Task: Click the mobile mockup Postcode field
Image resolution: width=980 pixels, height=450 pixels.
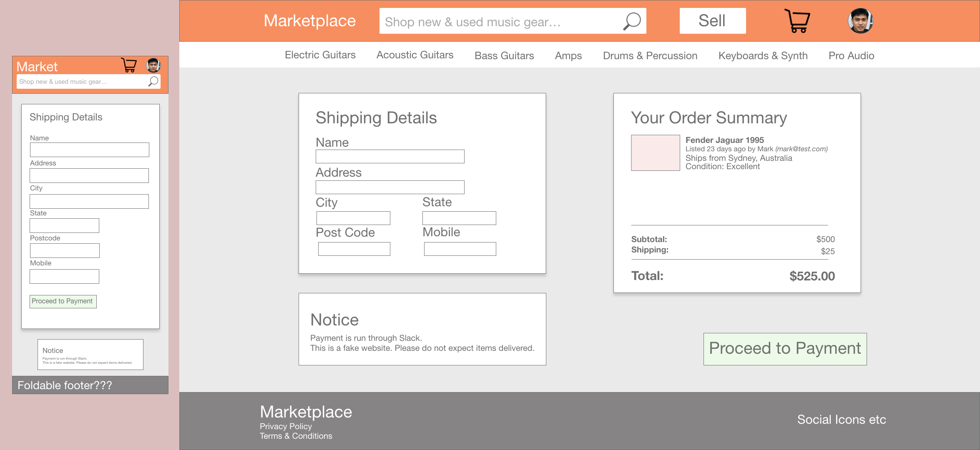Action: coord(65,250)
